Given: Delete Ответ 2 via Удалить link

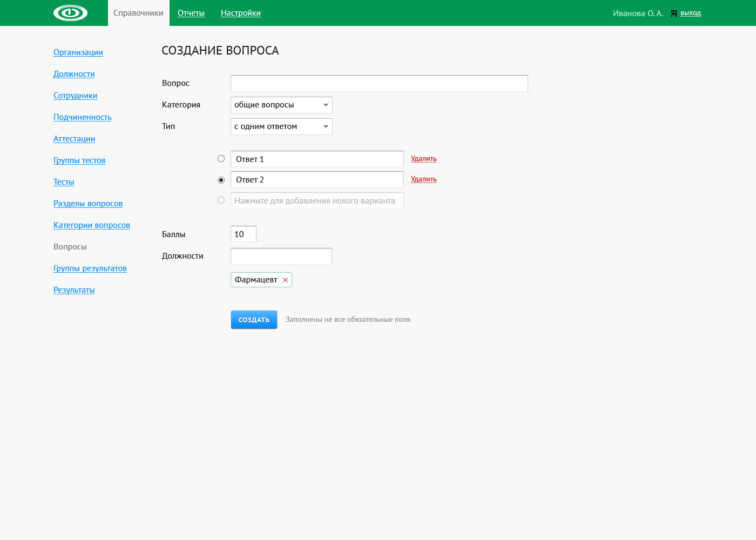Looking at the screenshot, I should (423, 179).
